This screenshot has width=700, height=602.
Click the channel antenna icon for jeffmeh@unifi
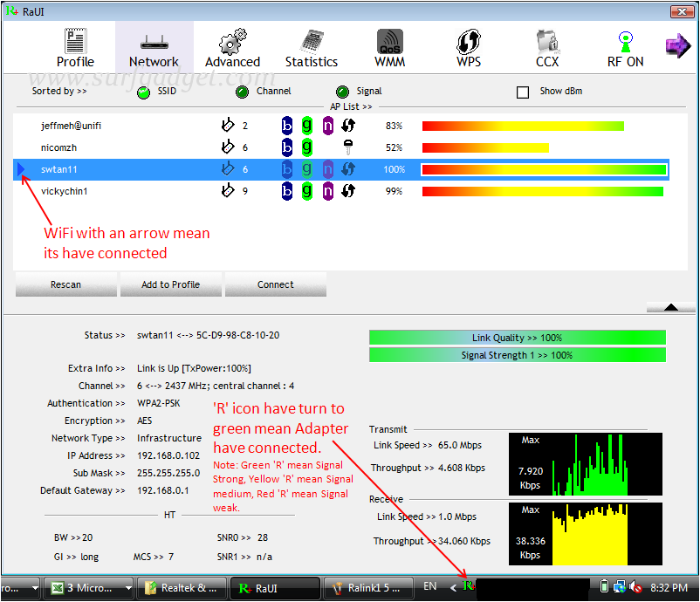228,125
